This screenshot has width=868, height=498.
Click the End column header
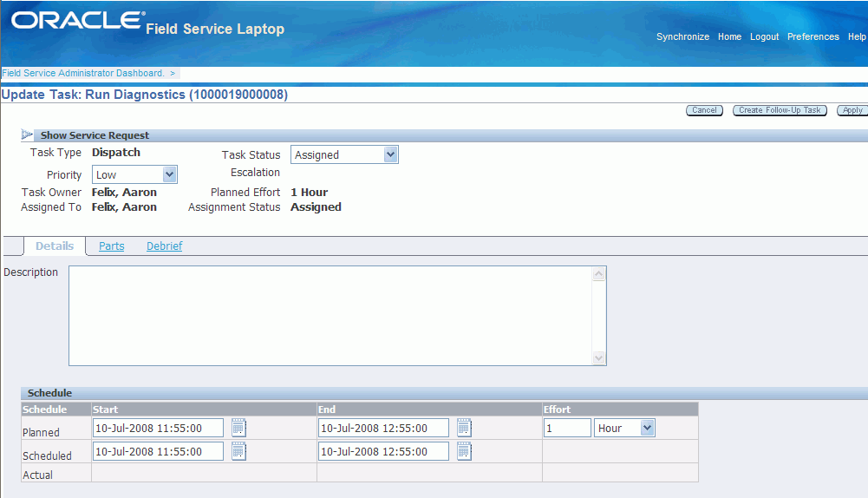[x=327, y=410]
